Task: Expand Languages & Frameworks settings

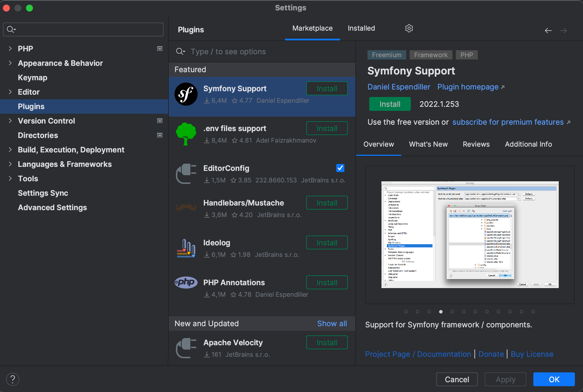Action: tap(10, 164)
